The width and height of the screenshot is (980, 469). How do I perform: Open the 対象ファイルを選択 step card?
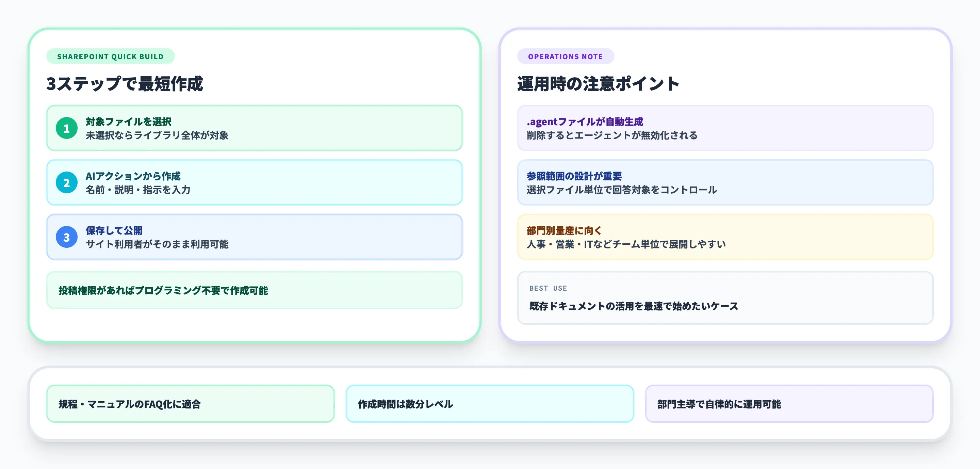coord(254,129)
